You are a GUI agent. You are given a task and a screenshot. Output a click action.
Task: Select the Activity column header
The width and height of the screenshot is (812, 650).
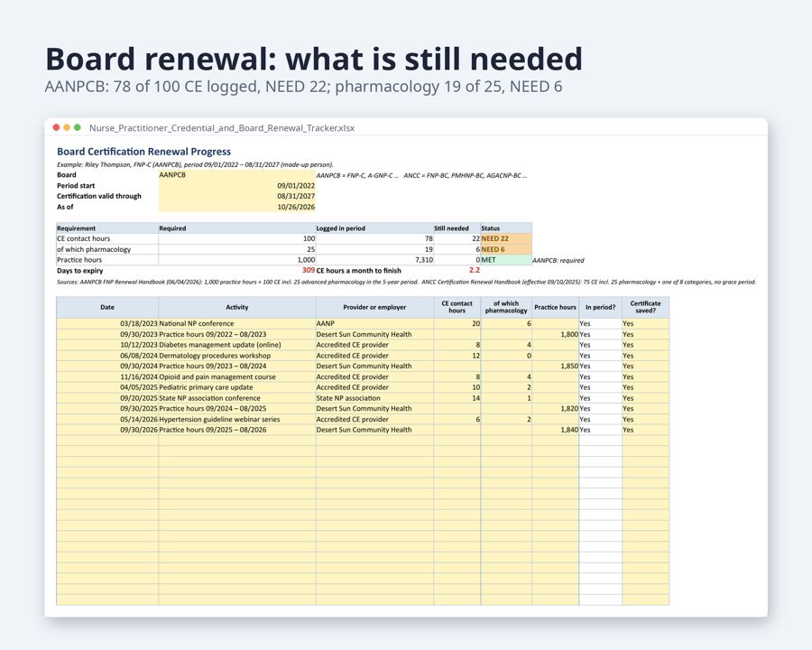point(237,307)
